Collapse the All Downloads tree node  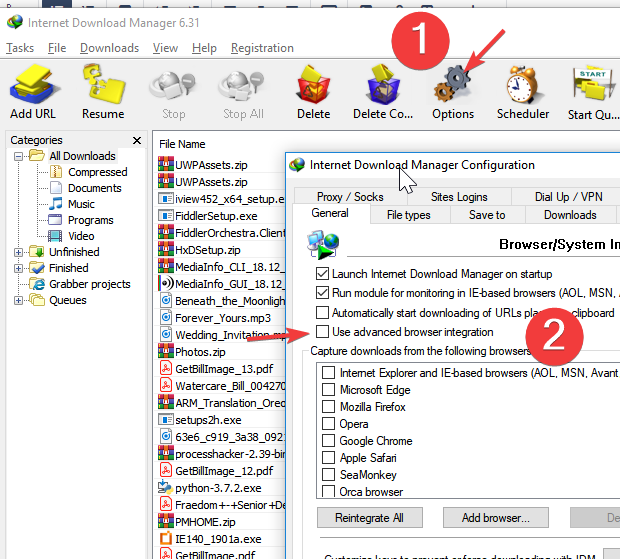point(18,157)
